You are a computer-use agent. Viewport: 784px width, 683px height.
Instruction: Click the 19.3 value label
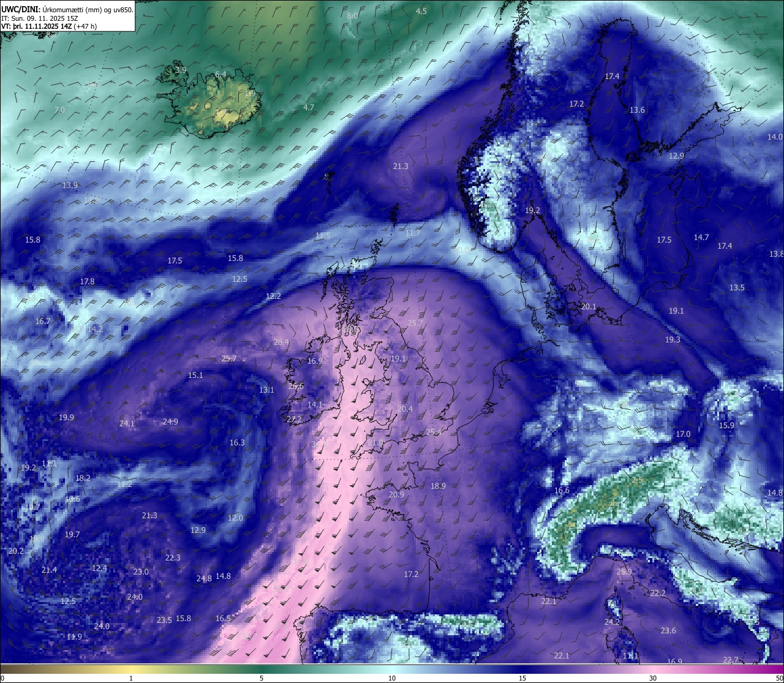(x=673, y=339)
